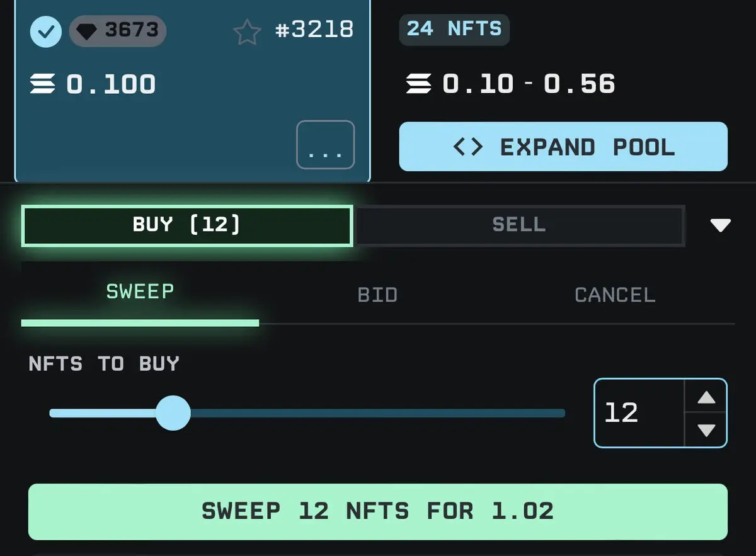756x556 pixels.
Task: Open the three-dots menu on NFT card
Action: pyautogui.click(x=326, y=145)
